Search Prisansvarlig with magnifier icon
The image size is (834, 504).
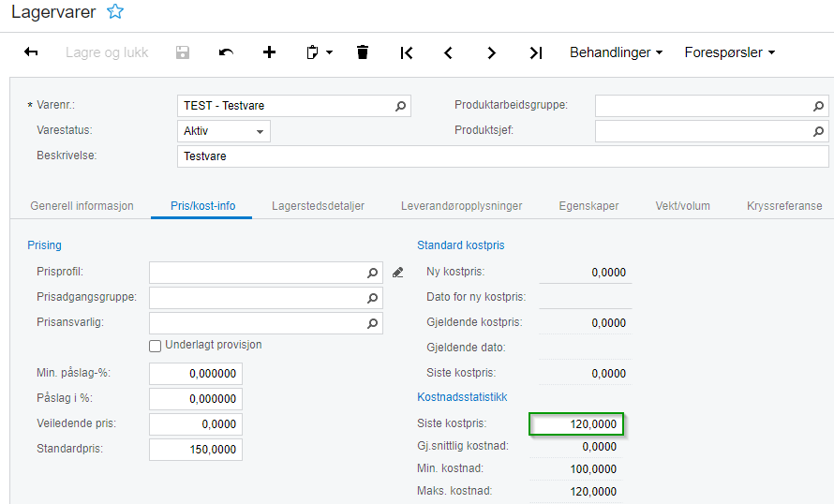pyautogui.click(x=372, y=323)
